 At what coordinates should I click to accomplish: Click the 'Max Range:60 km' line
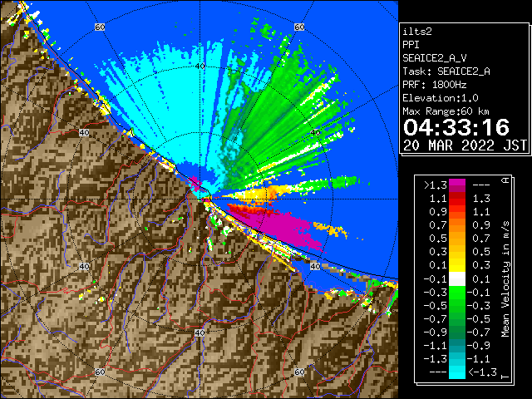pyautogui.click(x=446, y=111)
